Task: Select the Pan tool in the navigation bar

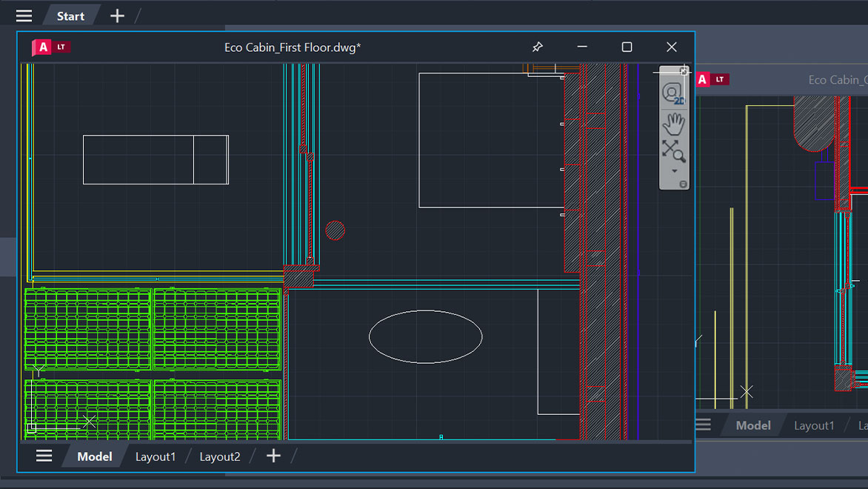Action: coord(673,124)
